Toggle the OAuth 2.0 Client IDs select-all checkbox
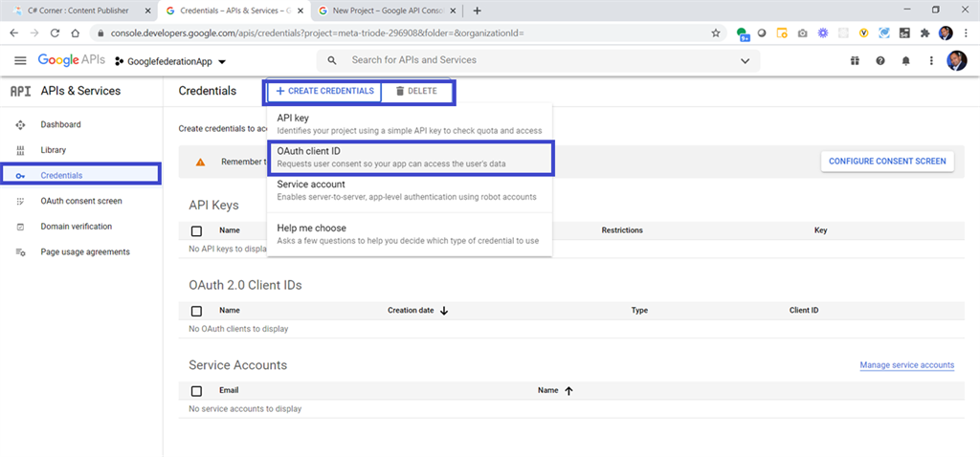 [196, 311]
